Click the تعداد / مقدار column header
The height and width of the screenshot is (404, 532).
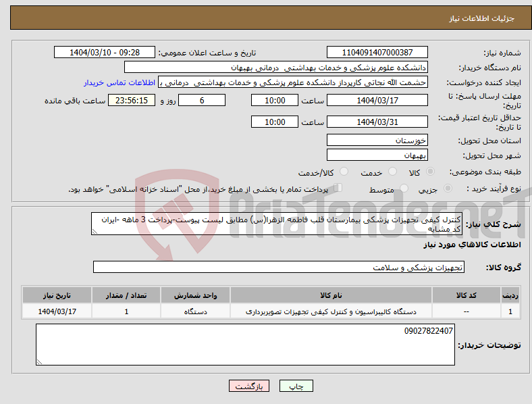pyautogui.click(x=126, y=295)
